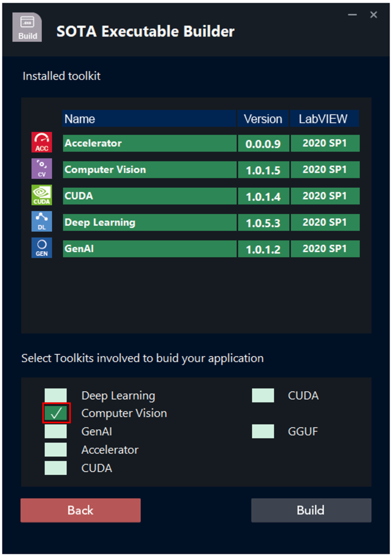Click version cell 1.0.1.4
This screenshot has height=557, width=392.
(264, 196)
